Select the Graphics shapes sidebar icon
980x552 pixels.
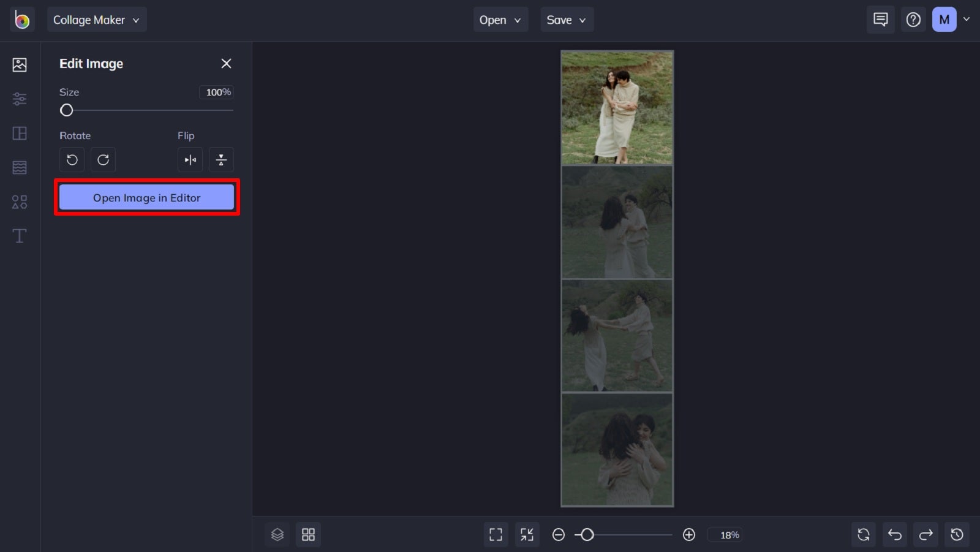pyautogui.click(x=19, y=201)
